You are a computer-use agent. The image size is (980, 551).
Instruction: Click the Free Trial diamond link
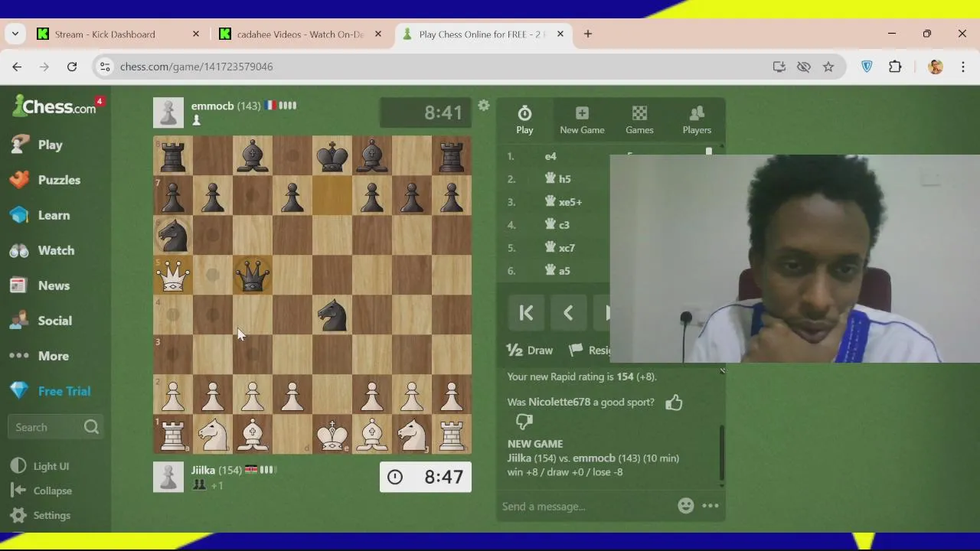[51, 391]
